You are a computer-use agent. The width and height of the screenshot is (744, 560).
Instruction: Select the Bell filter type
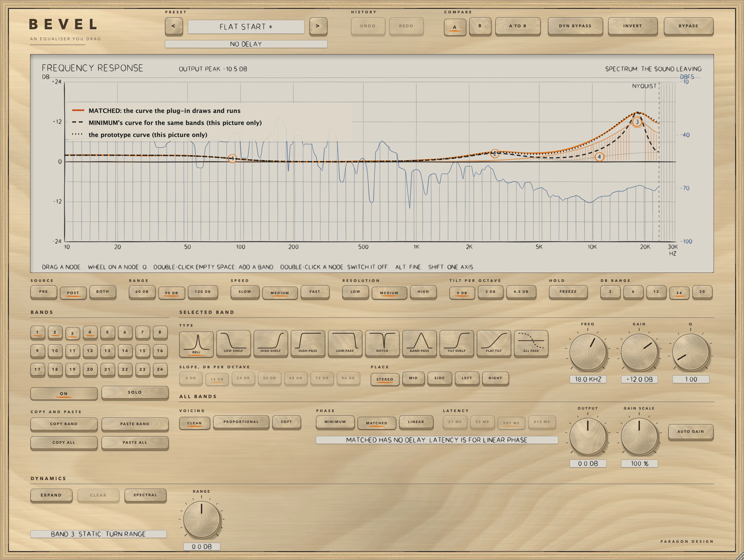click(x=196, y=344)
